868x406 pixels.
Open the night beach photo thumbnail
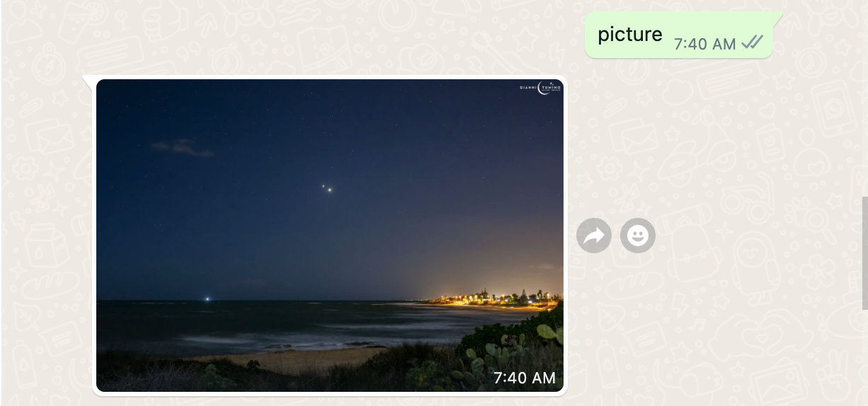pyautogui.click(x=330, y=236)
